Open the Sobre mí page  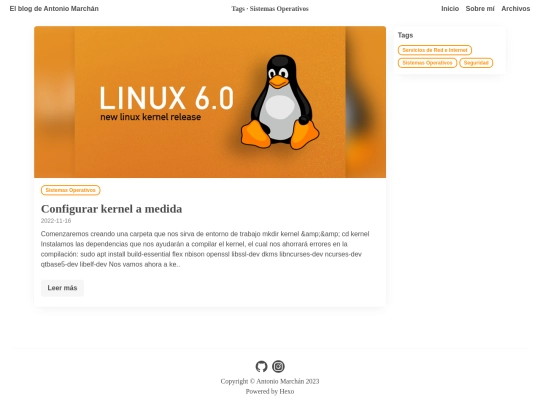point(480,9)
